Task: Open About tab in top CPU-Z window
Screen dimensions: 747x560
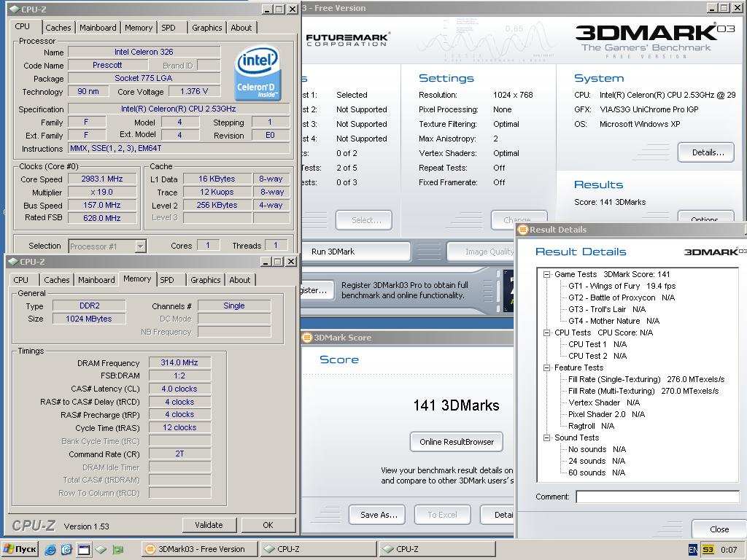Action: (241, 28)
